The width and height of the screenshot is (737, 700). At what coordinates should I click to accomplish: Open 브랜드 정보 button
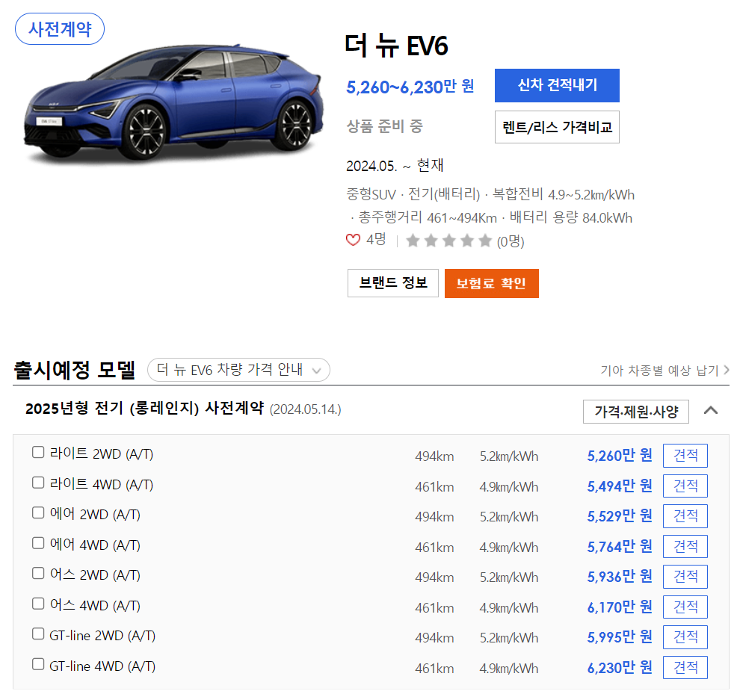tap(393, 283)
